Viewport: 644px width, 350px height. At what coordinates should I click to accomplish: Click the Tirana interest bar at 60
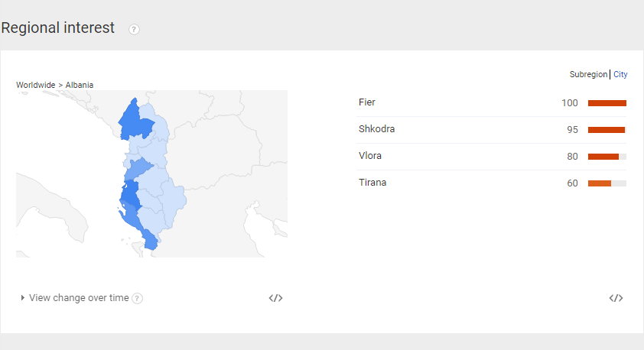(607, 183)
